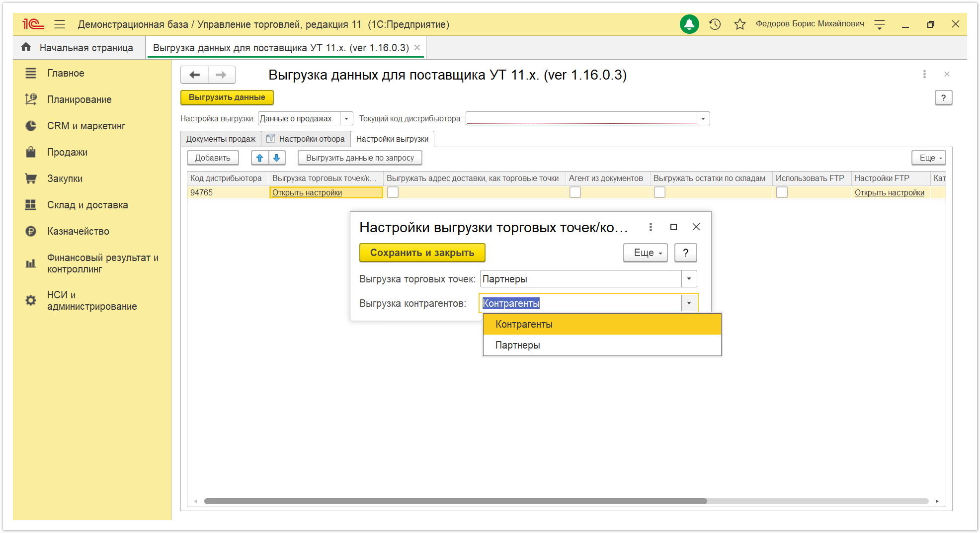
Task: Open the notifications bell
Action: (x=689, y=24)
